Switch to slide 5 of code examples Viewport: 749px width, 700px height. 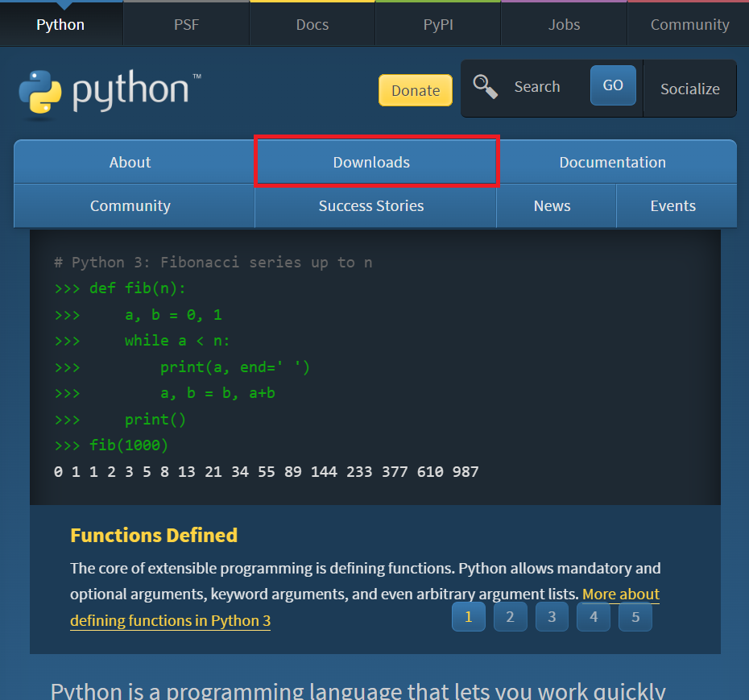click(x=635, y=617)
